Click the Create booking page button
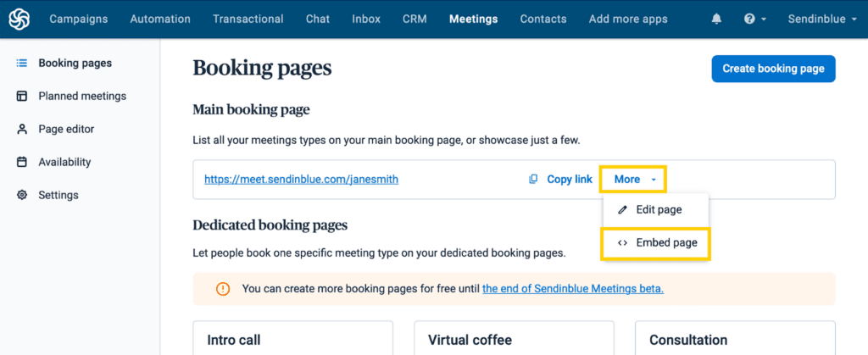868x355 pixels. pos(773,69)
